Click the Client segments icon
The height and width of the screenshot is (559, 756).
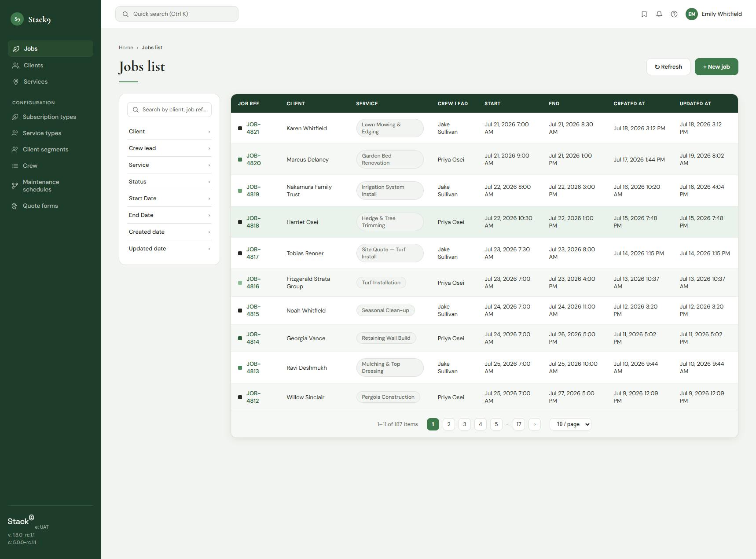(15, 150)
